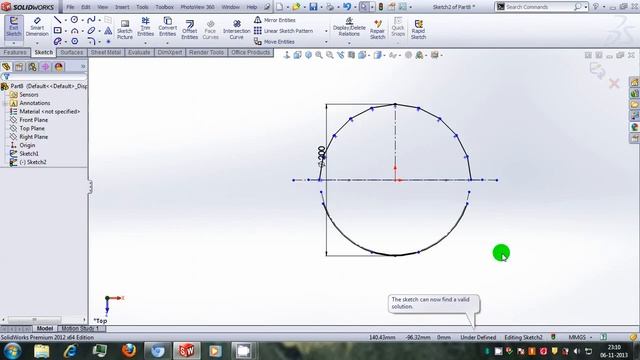Viewport: 640px width, 360px height.
Task: Activate the Offset Entities tool
Action: point(189,29)
